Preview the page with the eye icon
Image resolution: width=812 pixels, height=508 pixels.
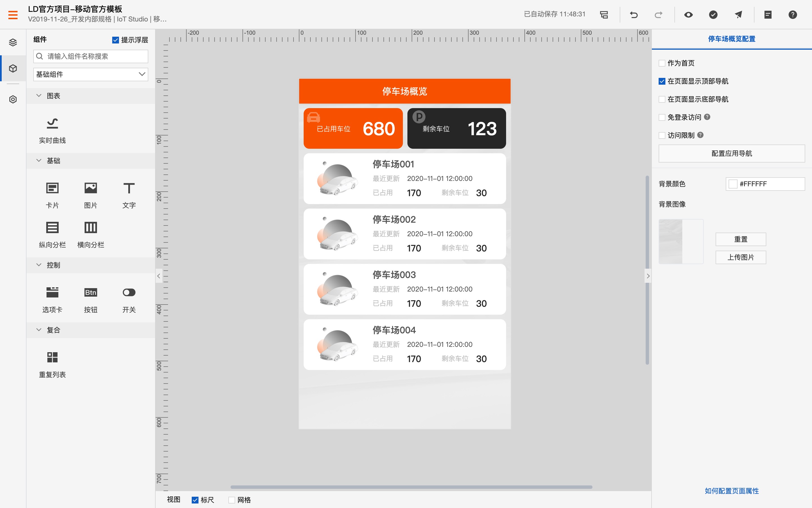pyautogui.click(x=689, y=15)
